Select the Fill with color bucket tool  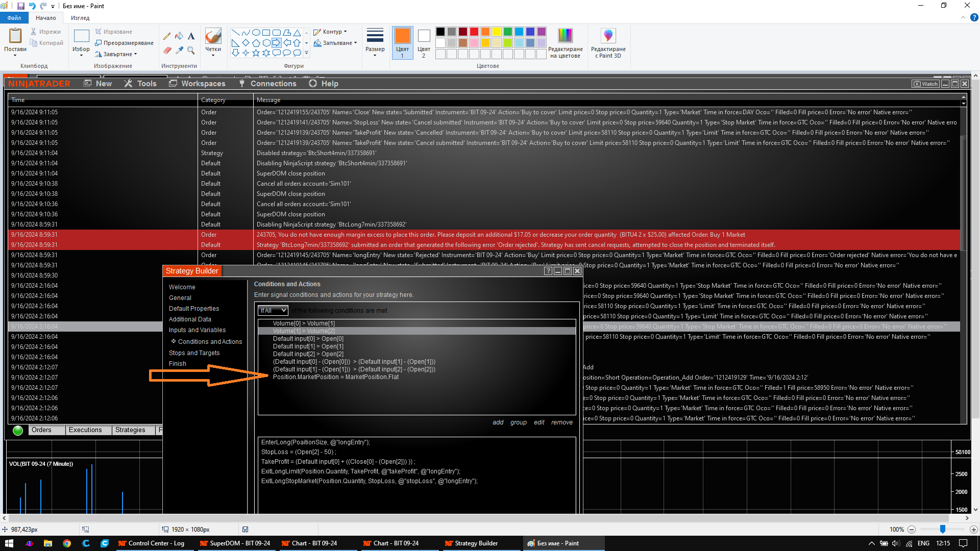[179, 36]
